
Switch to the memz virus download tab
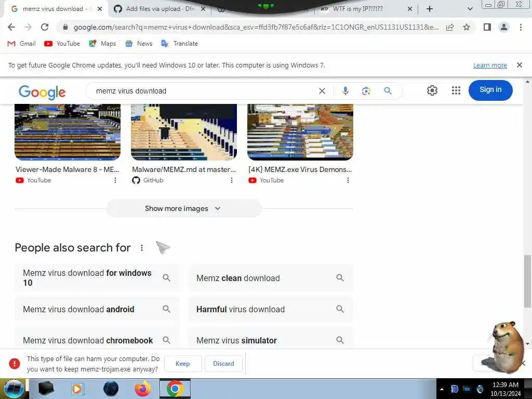click(56, 9)
